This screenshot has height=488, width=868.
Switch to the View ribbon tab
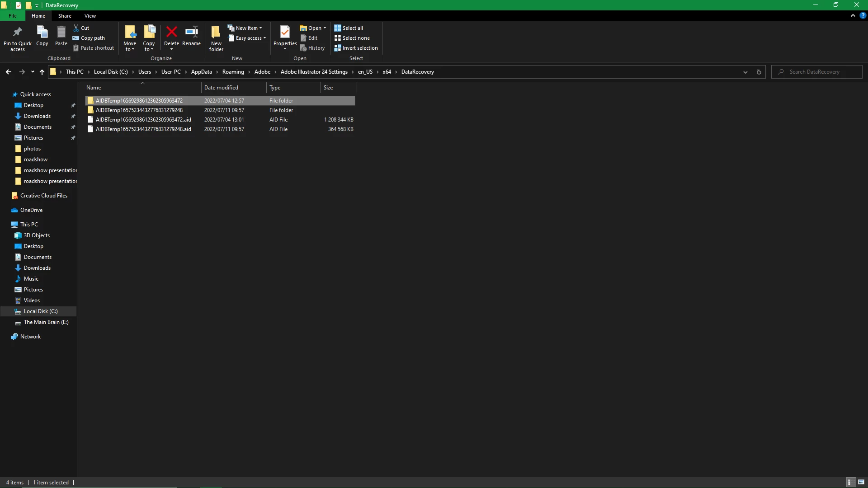pyautogui.click(x=90, y=16)
